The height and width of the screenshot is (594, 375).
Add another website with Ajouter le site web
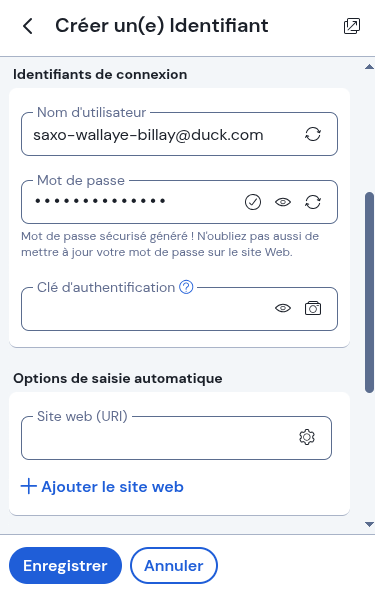tap(102, 487)
